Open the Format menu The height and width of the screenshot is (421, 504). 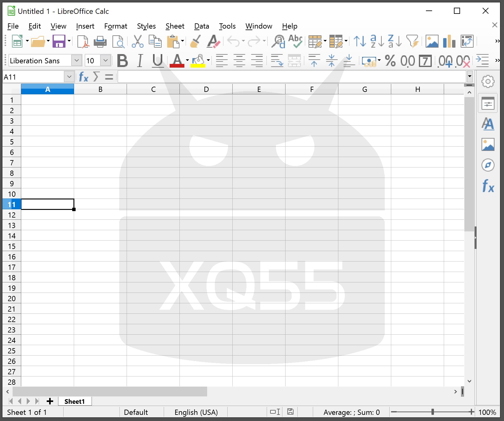pyautogui.click(x=116, y=26)
